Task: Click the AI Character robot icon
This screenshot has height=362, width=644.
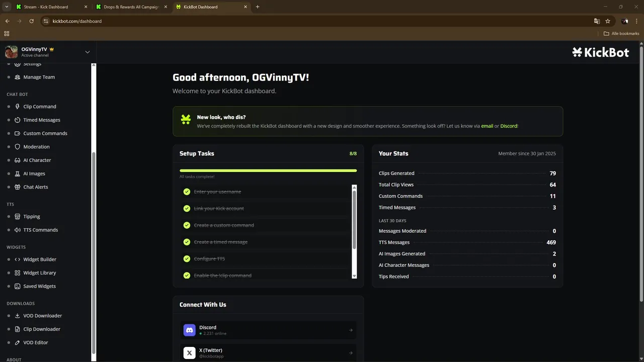Action: (x=18, y=160)
